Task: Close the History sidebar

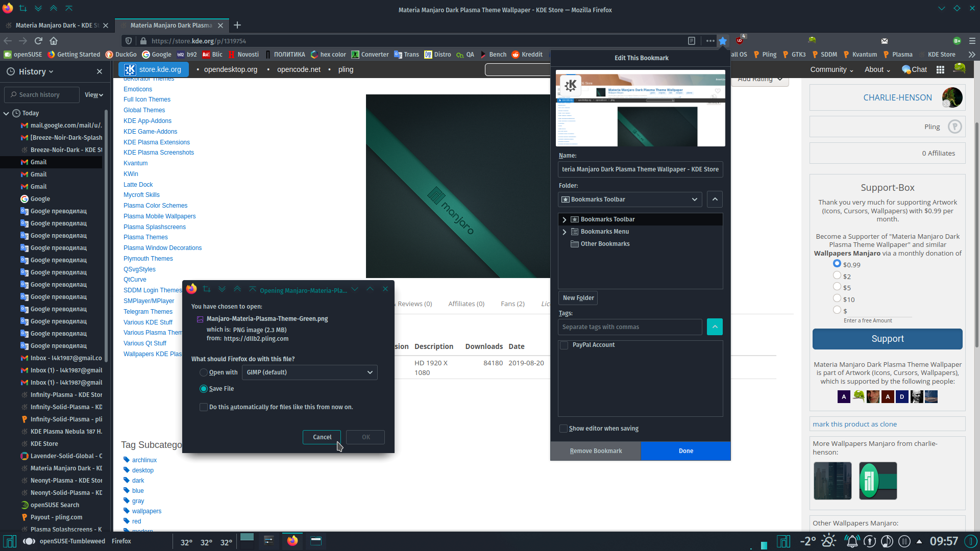Action: (x=100, y=71)
